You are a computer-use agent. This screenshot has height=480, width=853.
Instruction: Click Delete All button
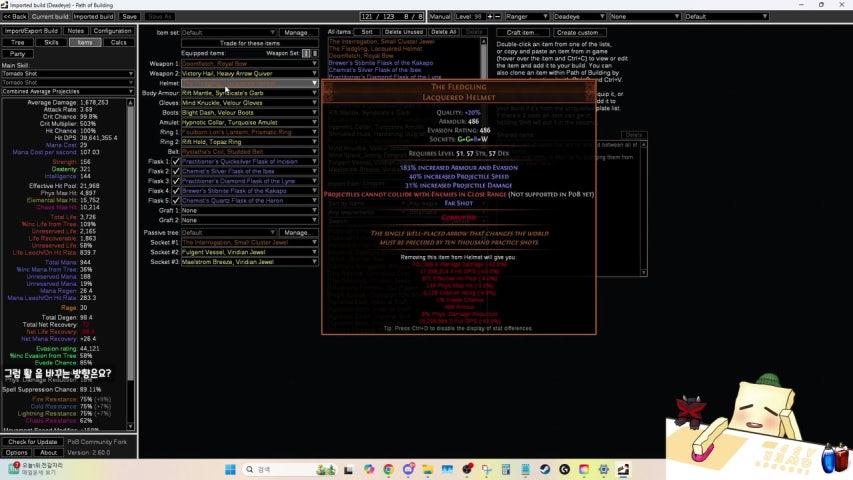click(x=444, y=32)
